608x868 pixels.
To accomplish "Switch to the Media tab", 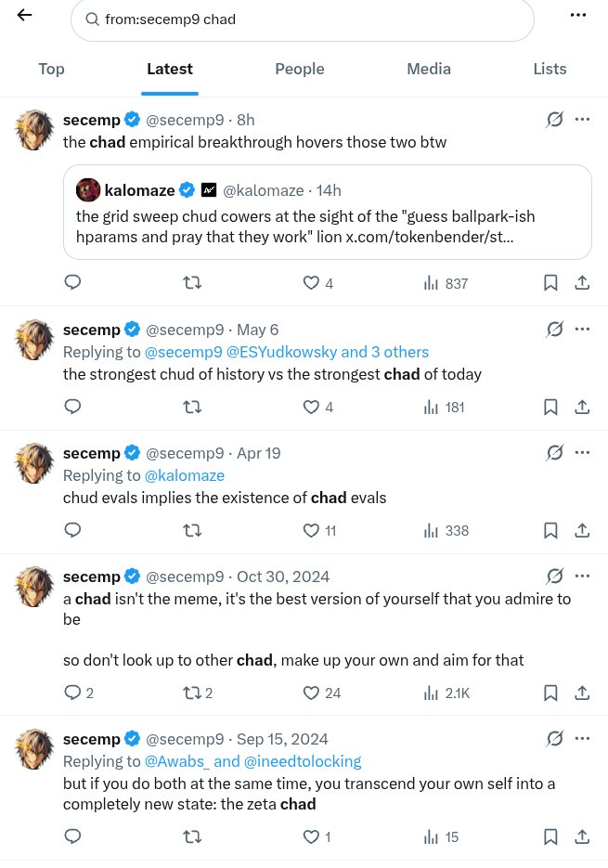I will pos(429,70).
